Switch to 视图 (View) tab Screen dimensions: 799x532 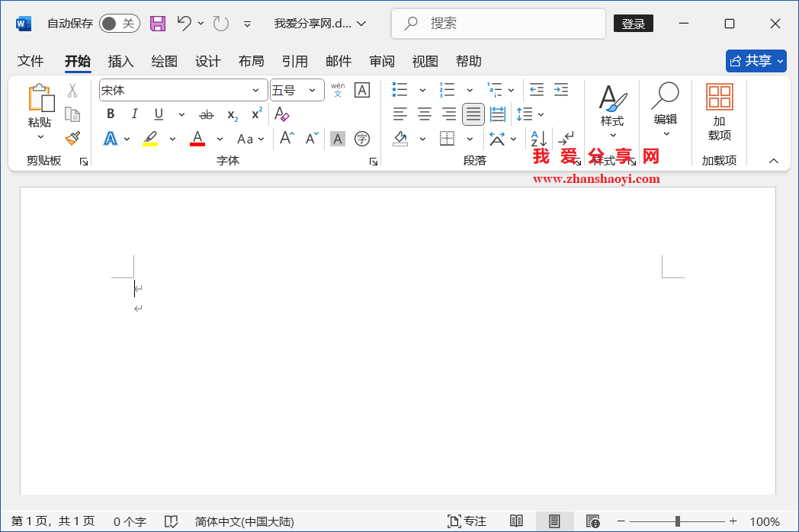[425, 61]
